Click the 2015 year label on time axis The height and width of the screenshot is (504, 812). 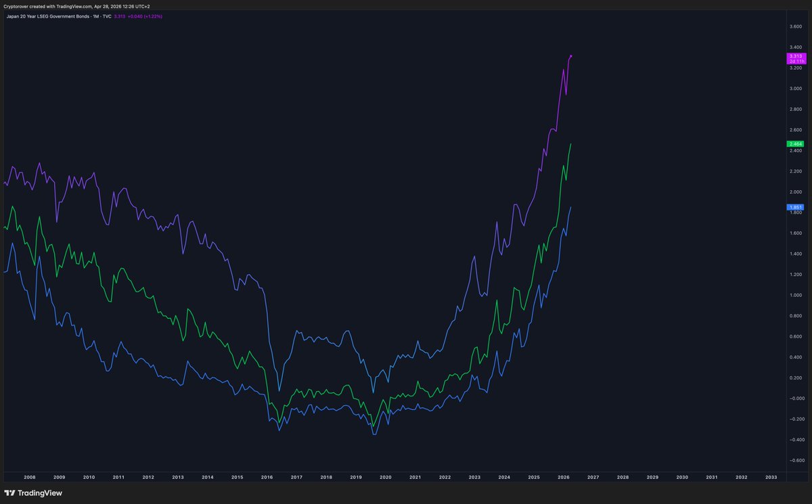click(x=238, y=477)
